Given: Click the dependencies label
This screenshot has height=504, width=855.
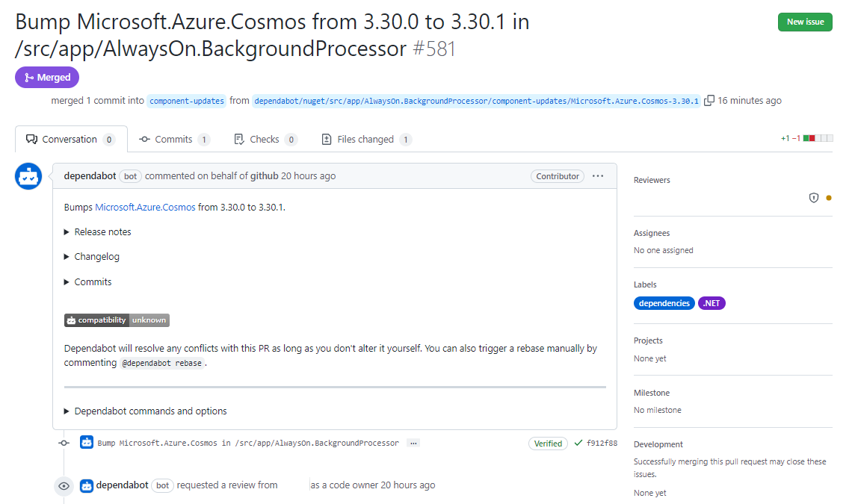Looking at the screenshot, I should click(x=664, y=303).
